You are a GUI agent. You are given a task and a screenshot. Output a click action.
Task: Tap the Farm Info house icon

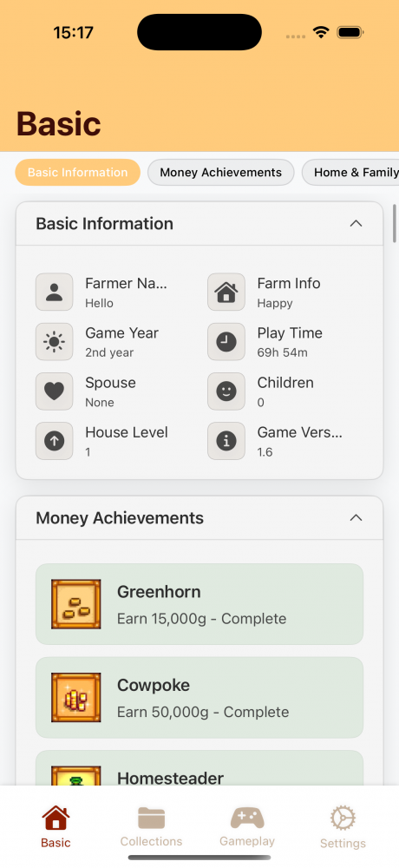[226, 292]
